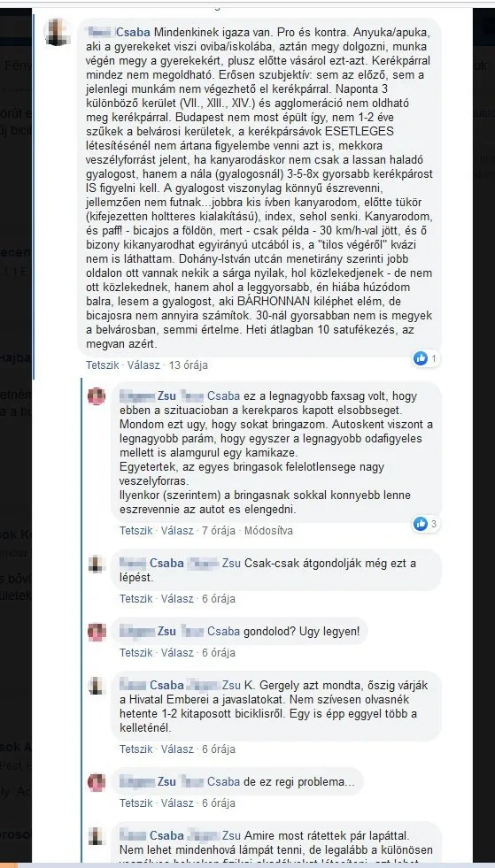Open Zsu's avatar on the faxsag comment
This screenshot has width=495, height=868.
(x=97, y=396)
